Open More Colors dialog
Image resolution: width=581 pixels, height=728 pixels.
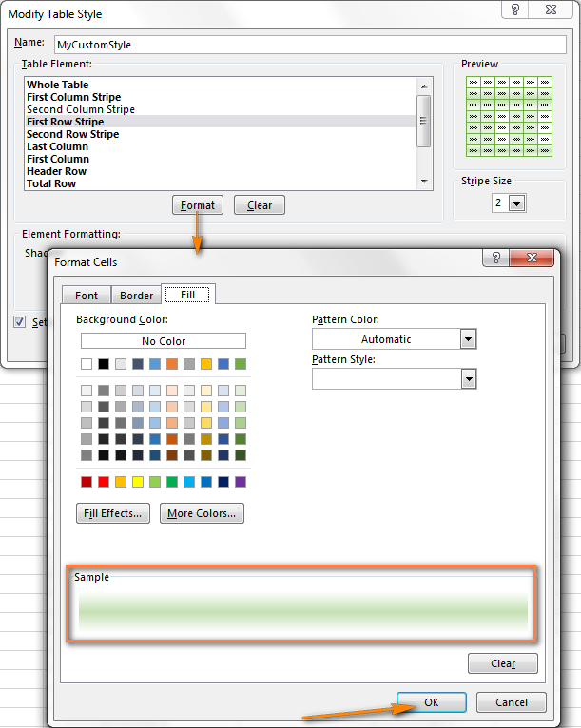202,513
